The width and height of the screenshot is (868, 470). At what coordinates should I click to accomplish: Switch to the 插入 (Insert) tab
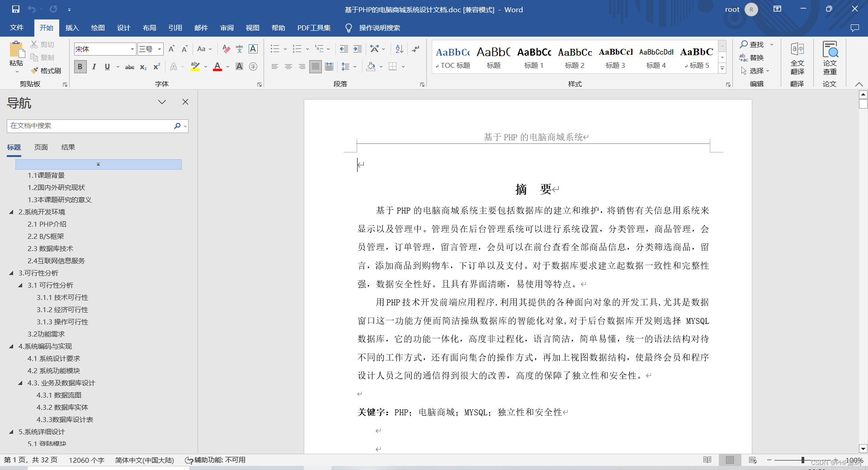click(72, 28)
